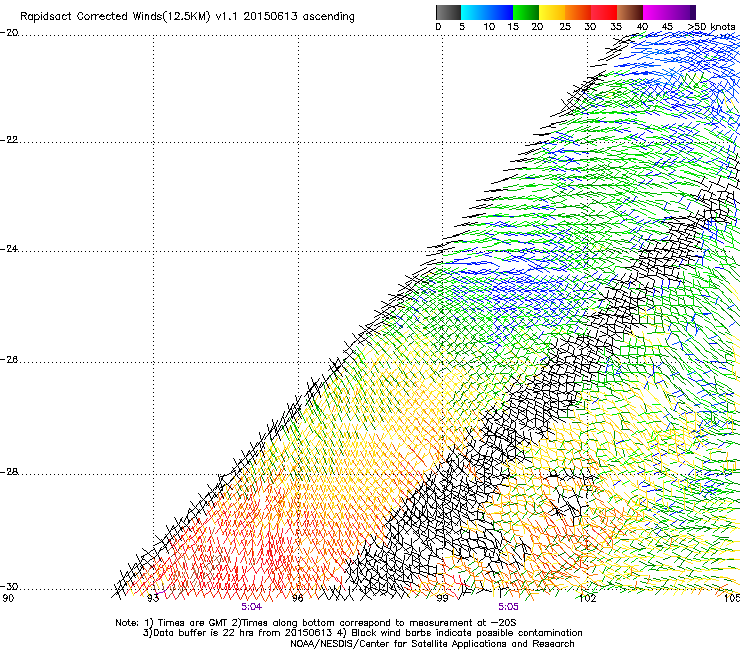Image resolution: width=740 pixels, height=650 pixels.
Task: Click the '96' longitude axis label
Action: pyautogui.click(x=297, y=598)
